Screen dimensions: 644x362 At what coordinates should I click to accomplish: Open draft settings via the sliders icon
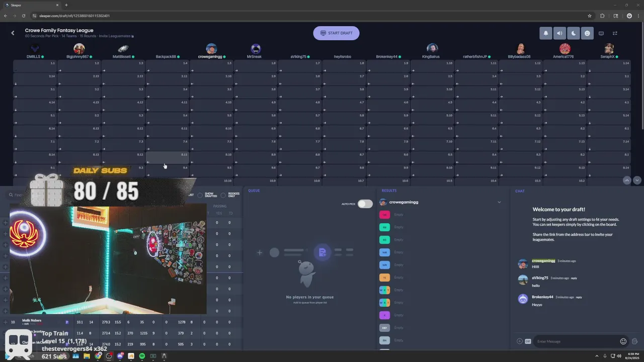[x=615, y=33]
